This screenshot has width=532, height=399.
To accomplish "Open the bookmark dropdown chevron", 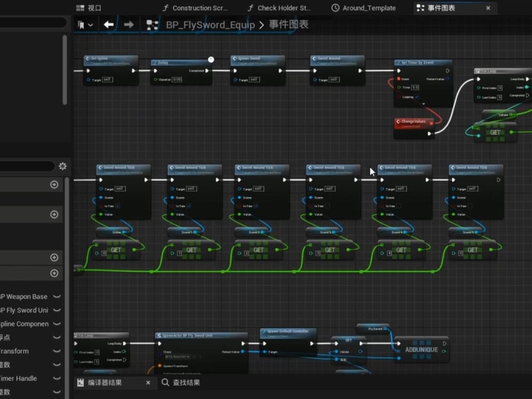I will click(90, 24).
